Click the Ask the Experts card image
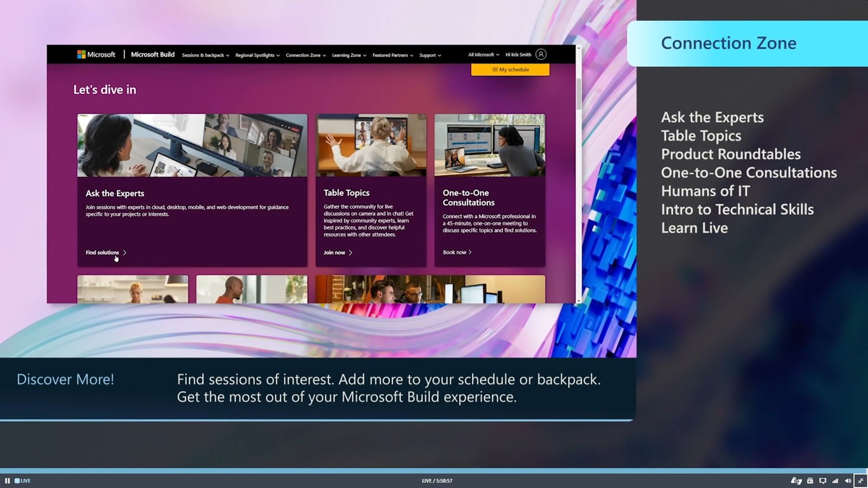This screenshot has width=868, height=488. coord(192,145)
